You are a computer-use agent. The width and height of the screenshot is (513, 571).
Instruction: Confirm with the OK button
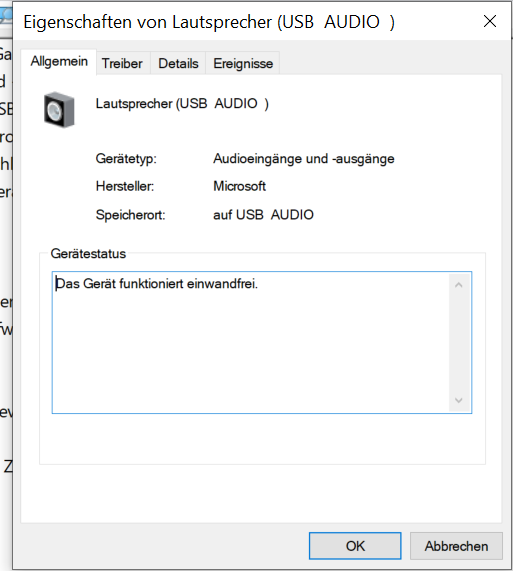(x=355, y=546)
